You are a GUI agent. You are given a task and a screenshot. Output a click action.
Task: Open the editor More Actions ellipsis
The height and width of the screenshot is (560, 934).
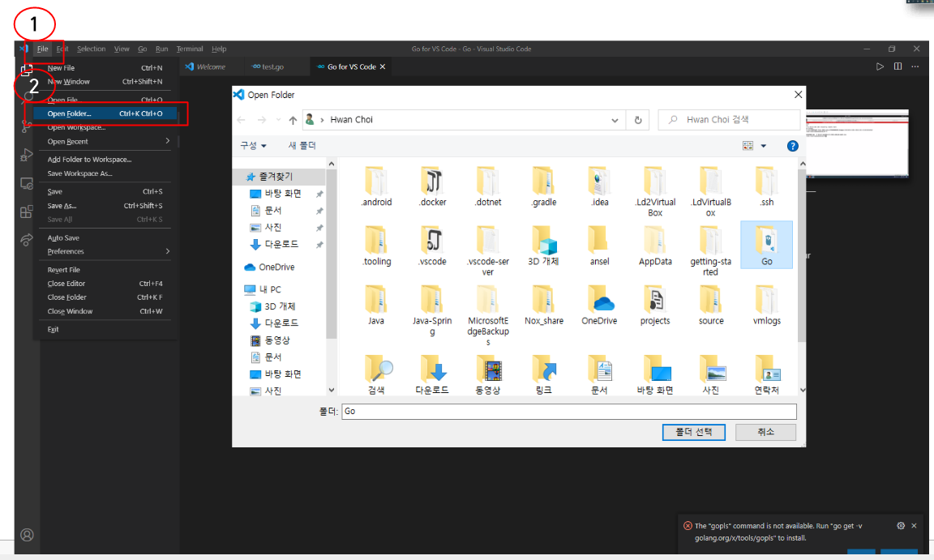[x=915, y=66]
